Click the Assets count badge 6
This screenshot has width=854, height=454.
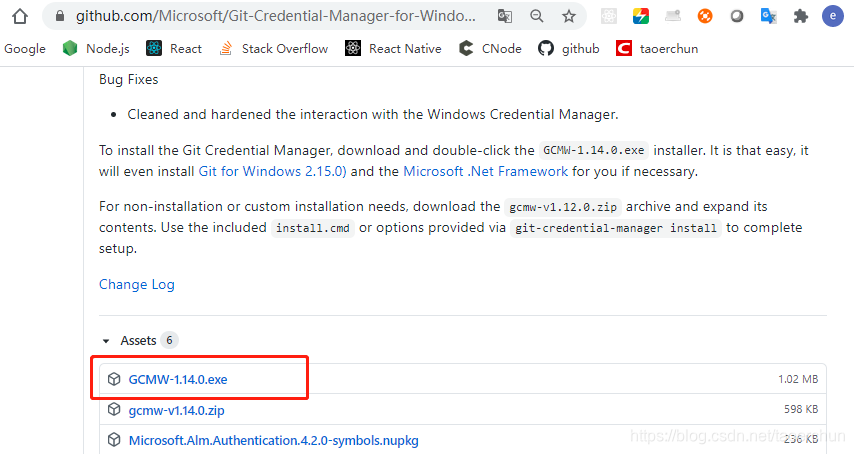169,340
